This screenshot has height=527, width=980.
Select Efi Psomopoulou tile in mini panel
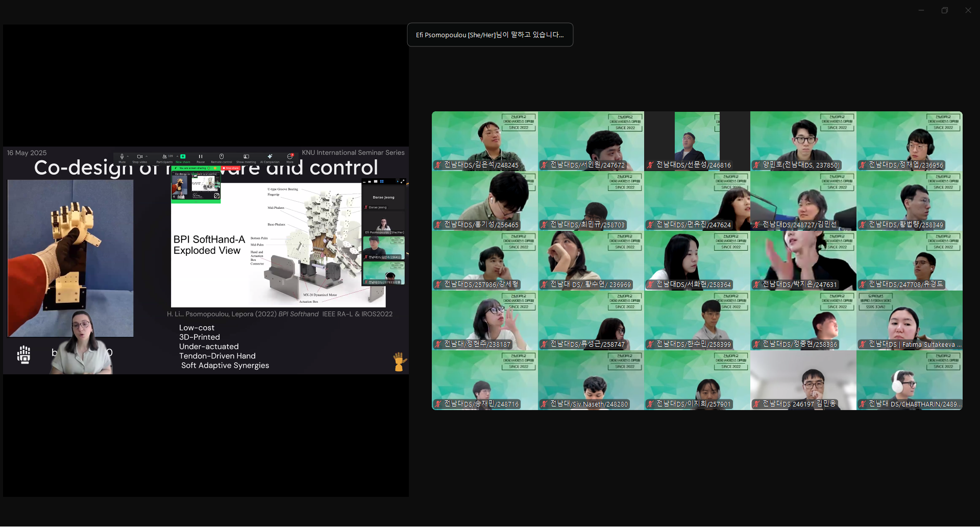click(383, 223)
